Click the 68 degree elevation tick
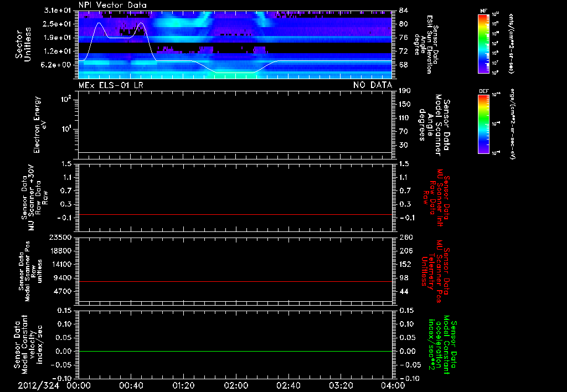Image resolution: width=567 pixels, height=392 pixels. pyautogui.click(x=404, y=65)
